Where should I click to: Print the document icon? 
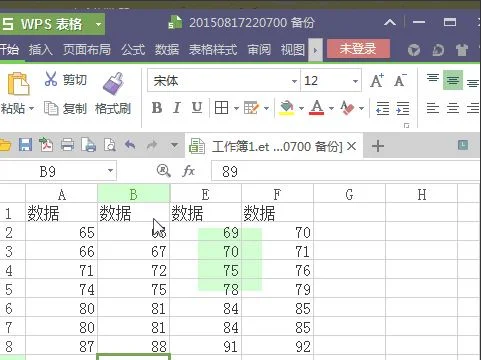[67, 145]
